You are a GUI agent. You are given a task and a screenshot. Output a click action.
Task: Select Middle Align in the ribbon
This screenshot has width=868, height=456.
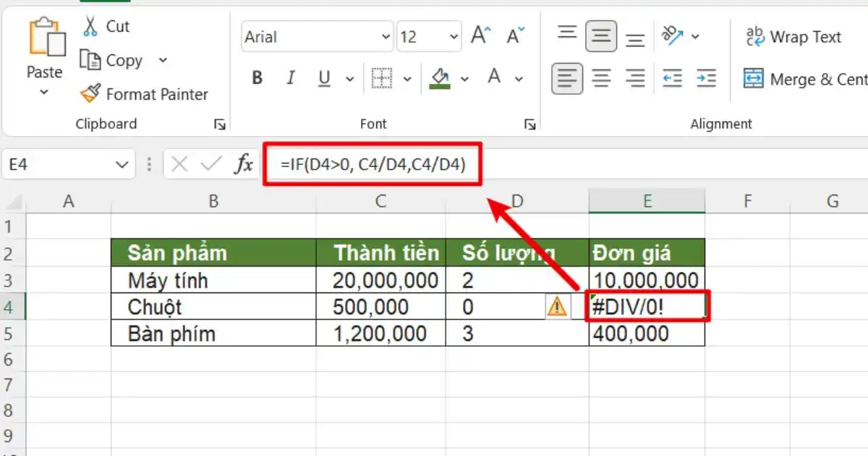(601, 35)
